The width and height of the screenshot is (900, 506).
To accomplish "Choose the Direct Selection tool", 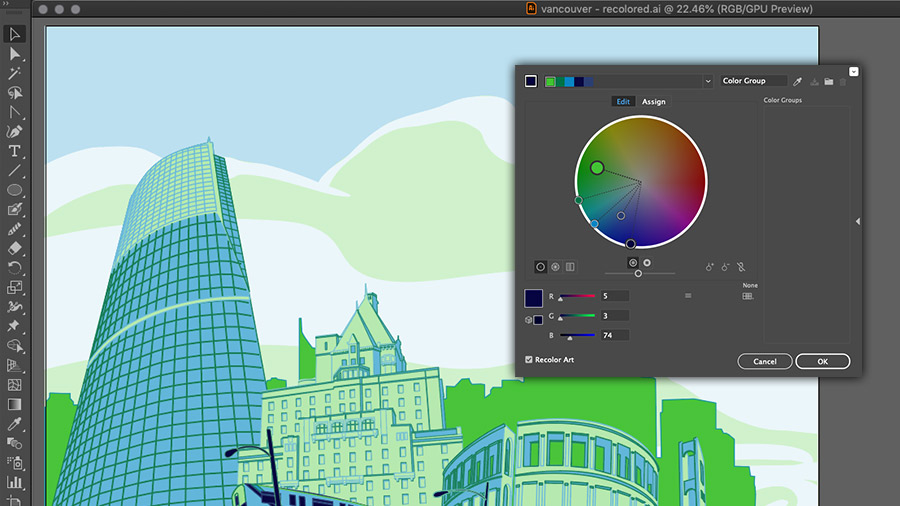I will pyautogui.click(x=15, y=54).
